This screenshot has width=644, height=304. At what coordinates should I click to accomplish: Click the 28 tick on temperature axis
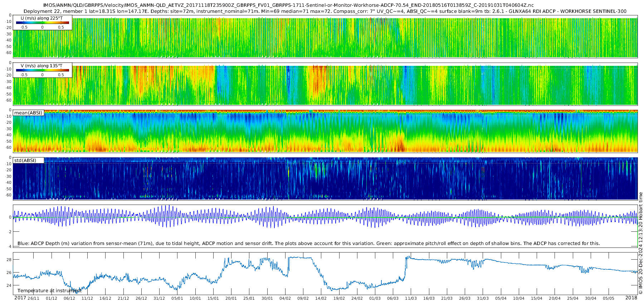(9, 260)
